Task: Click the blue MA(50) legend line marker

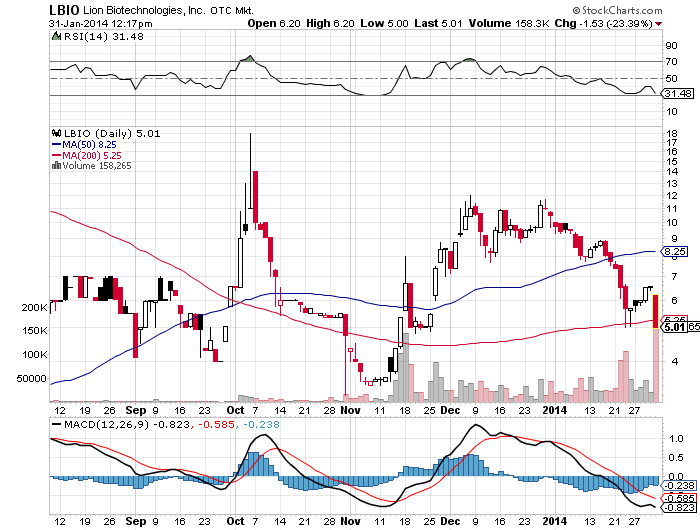Action: [x=56, y=144]
